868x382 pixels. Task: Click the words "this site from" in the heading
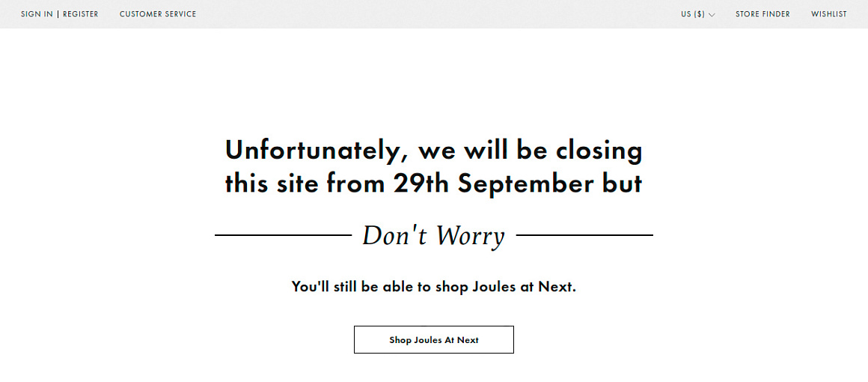[x=305, y=184]
